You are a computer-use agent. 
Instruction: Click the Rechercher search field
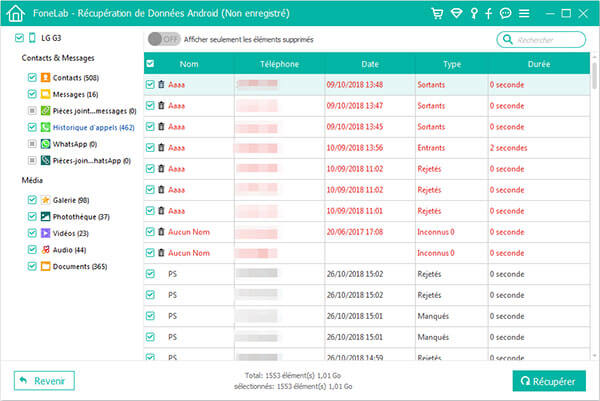tap(547, 40)
